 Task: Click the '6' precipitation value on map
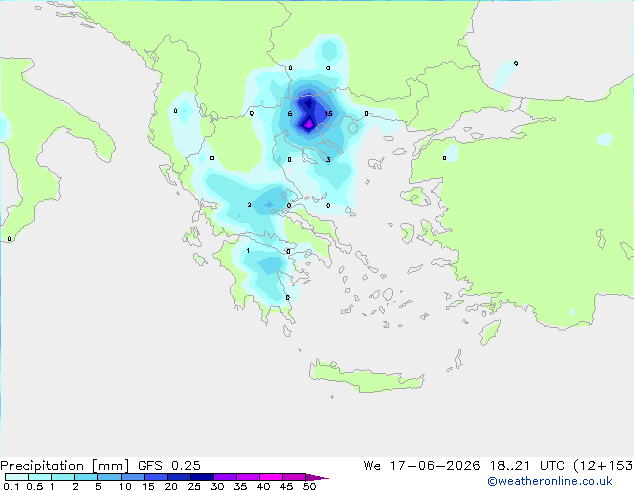(x=290, y=114)
